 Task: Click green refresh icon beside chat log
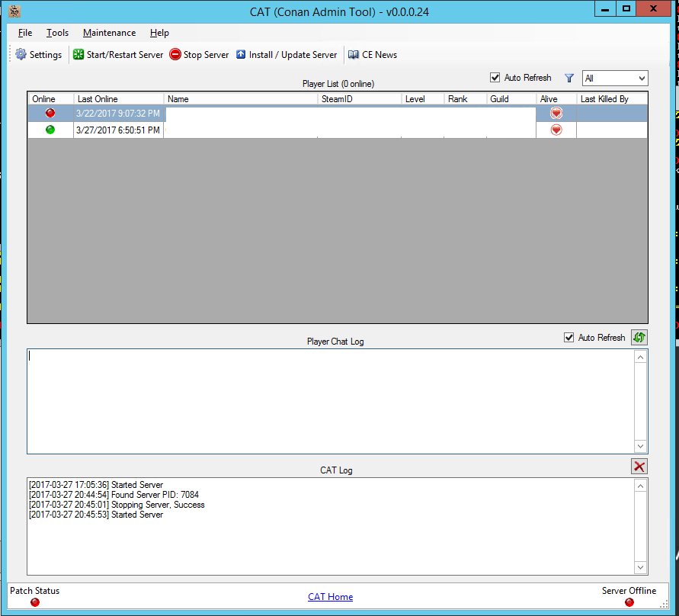639,338
